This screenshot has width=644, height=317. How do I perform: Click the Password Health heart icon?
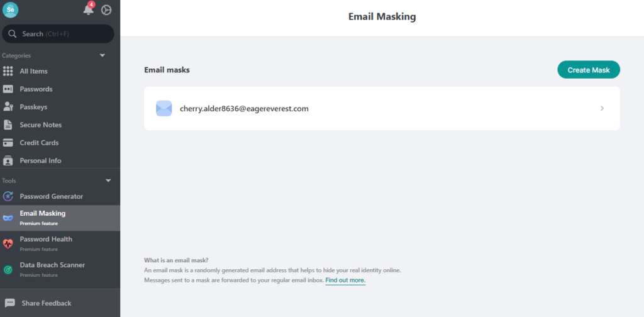point(8,244)
